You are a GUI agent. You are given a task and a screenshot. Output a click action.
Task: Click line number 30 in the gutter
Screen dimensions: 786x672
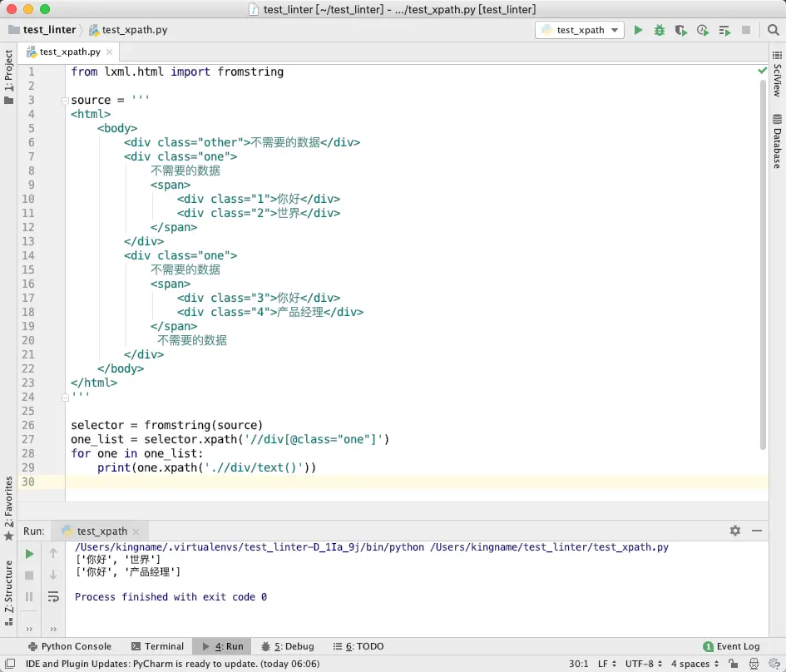point(28,482)
